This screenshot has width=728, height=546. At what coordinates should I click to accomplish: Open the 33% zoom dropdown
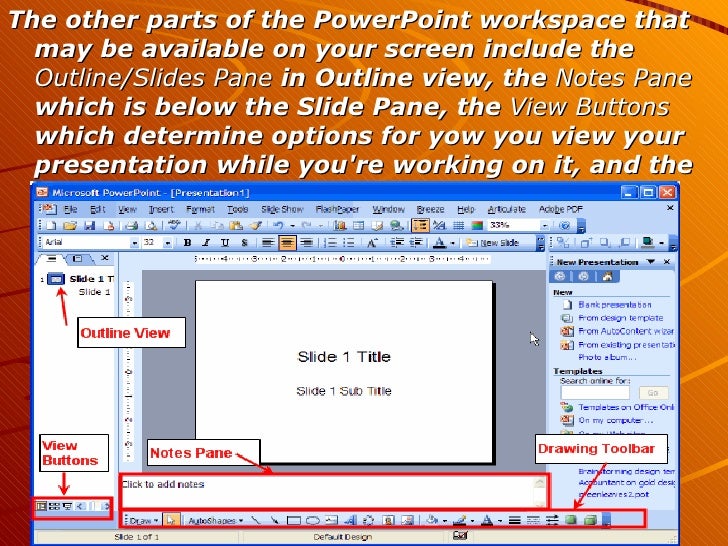[x=545, y=226]
